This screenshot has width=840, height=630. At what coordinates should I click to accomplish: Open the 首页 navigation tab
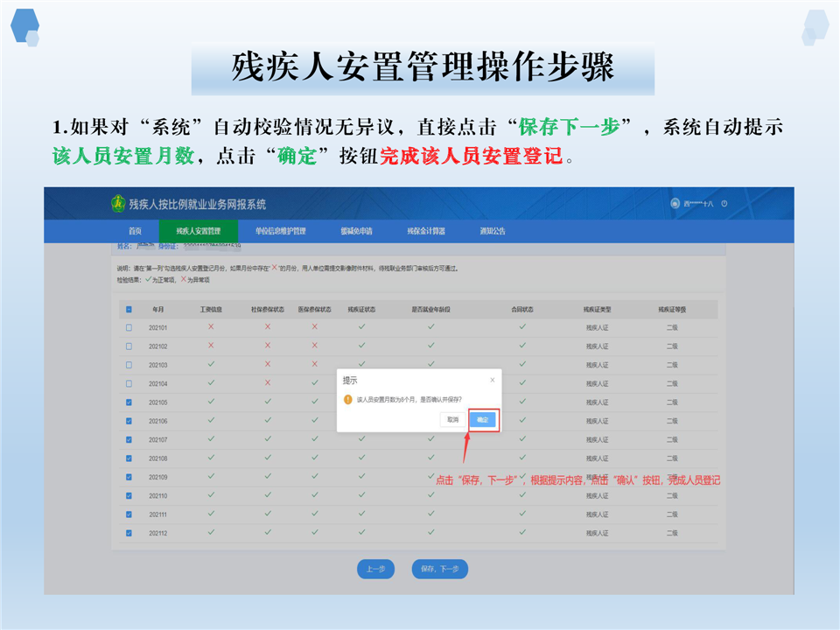pos(135,232)
